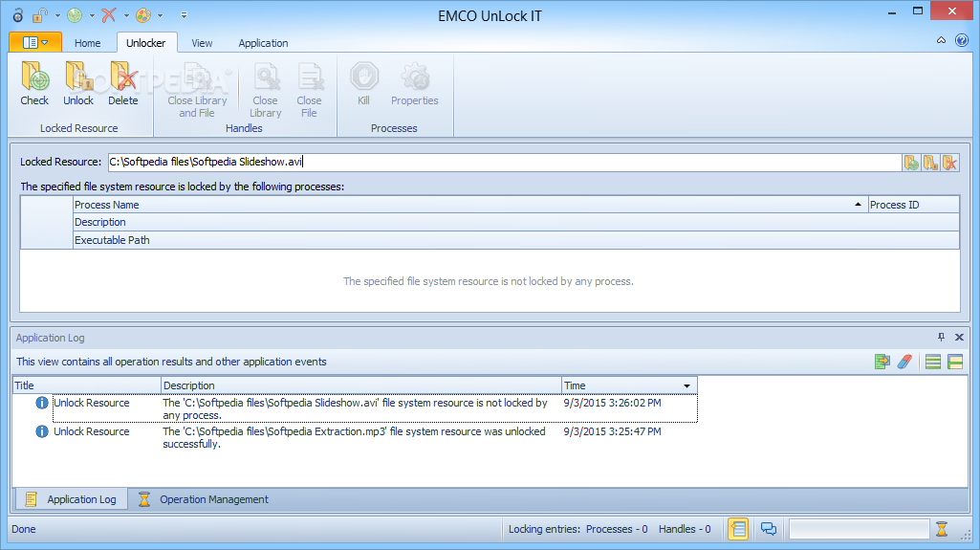
Task: Click the hourglass icon in status bar
Action: [x=942, y=529]
